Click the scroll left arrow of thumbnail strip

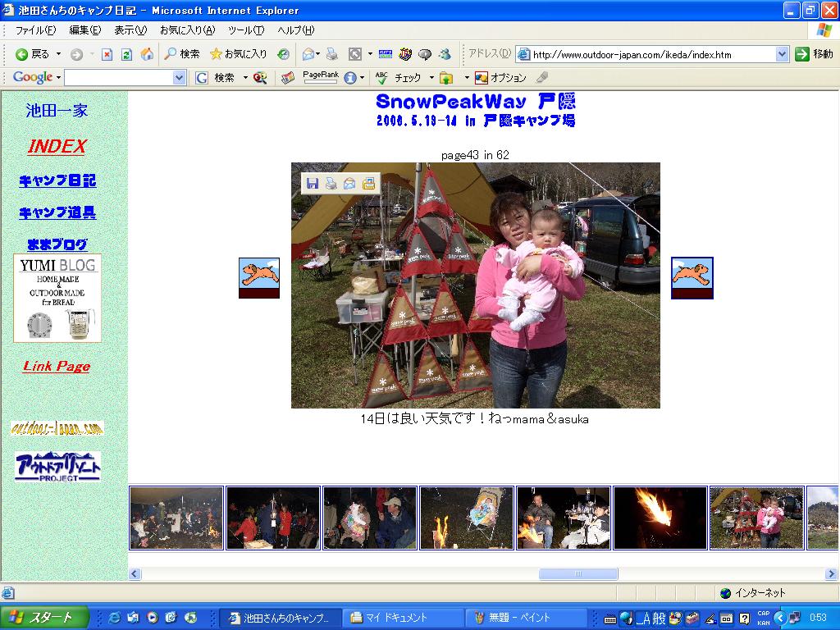[x=135, y=573]
